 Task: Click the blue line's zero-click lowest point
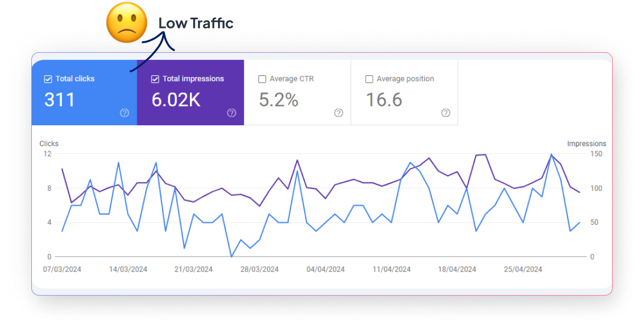(231, 256)
